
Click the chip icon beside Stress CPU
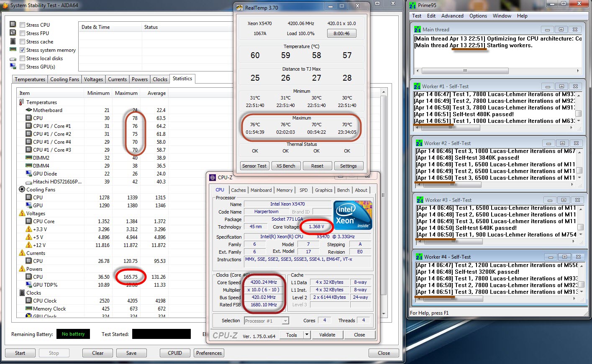point(13,25)
